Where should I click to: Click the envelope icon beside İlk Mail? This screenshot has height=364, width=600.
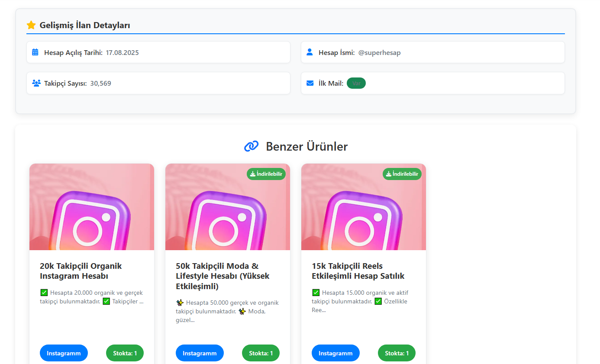pyautogui.click(x=310, y=83)
